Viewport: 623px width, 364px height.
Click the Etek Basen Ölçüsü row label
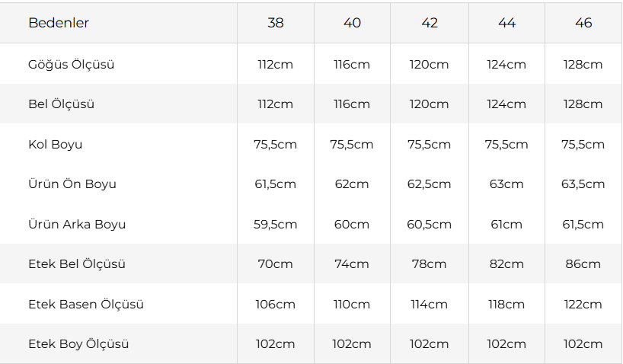pos(86,305)
